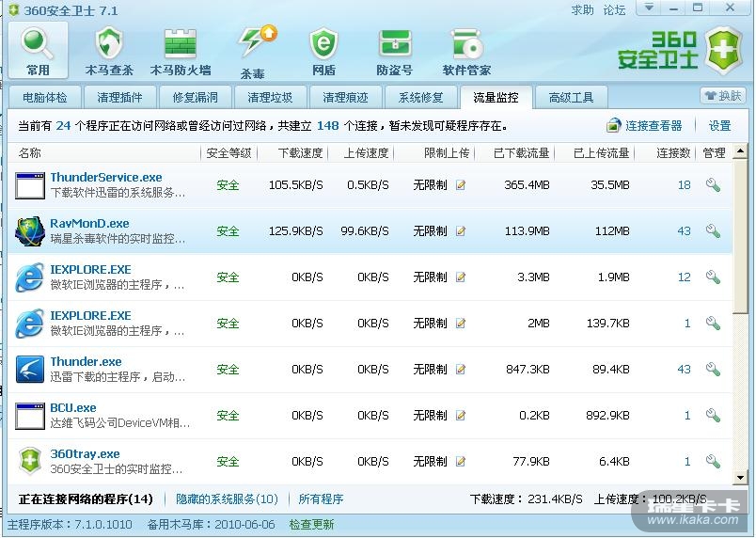Open the 木马查杀 trojan scan tool
756x538 pixels.
pyautogui.click(x=109, y=51)
